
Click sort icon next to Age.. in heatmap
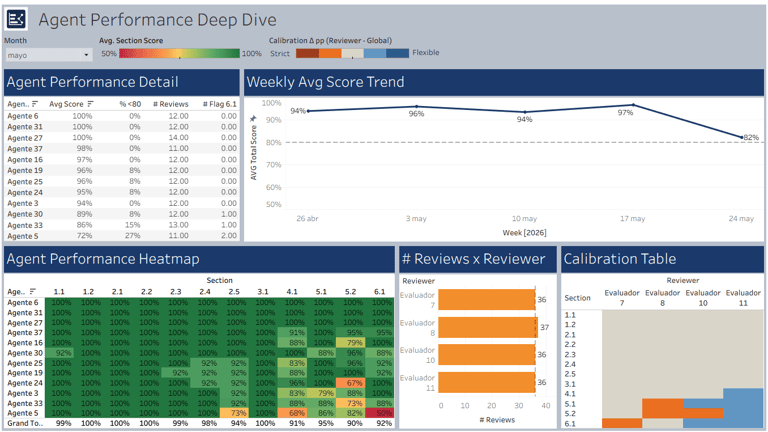point(33,291)
